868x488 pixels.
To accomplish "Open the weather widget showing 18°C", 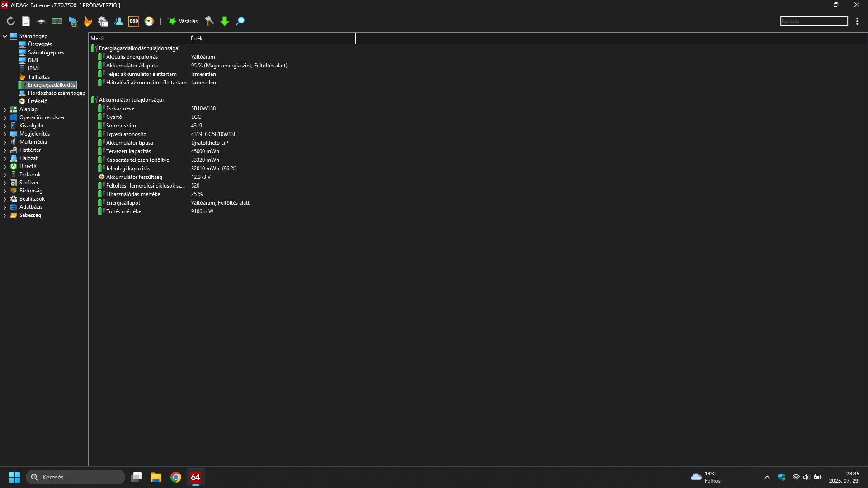I will coord(706,477).
